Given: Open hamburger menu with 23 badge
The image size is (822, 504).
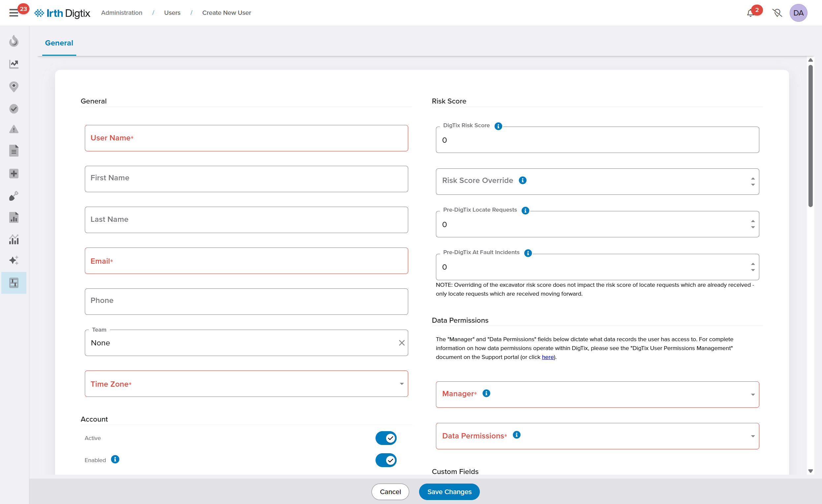Looking at the screenshot, I should 14,13.
